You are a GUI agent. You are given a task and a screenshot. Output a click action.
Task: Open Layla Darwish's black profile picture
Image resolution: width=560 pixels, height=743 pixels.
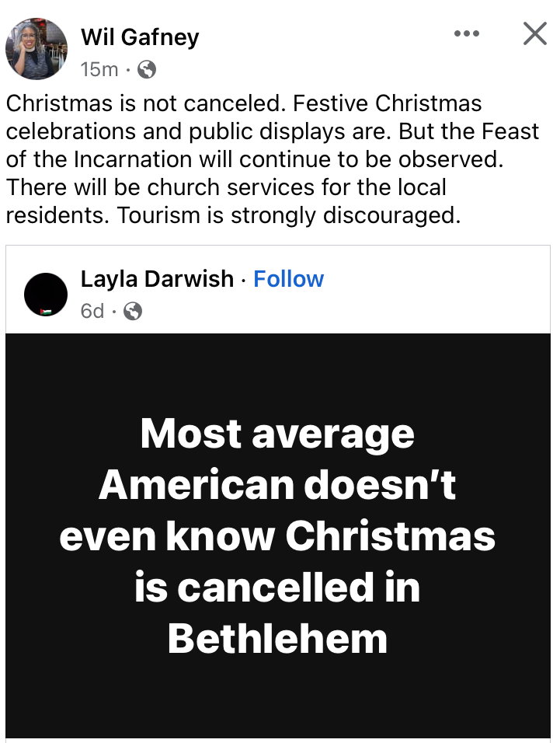point(46,295)
